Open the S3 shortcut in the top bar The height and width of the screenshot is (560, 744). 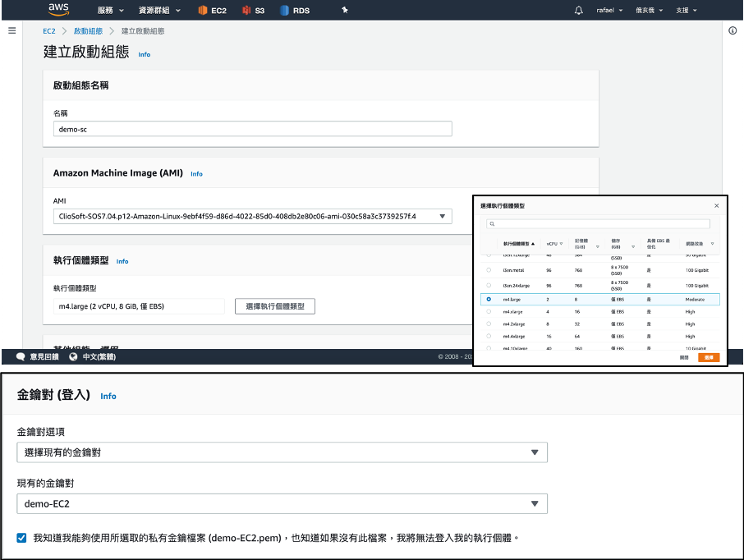click(254, 11)
